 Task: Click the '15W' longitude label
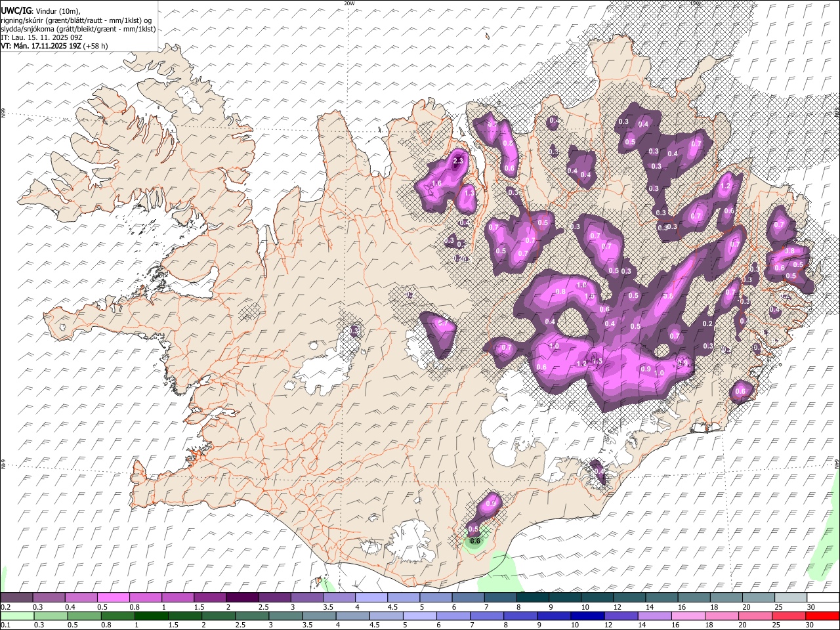(695, 3)
